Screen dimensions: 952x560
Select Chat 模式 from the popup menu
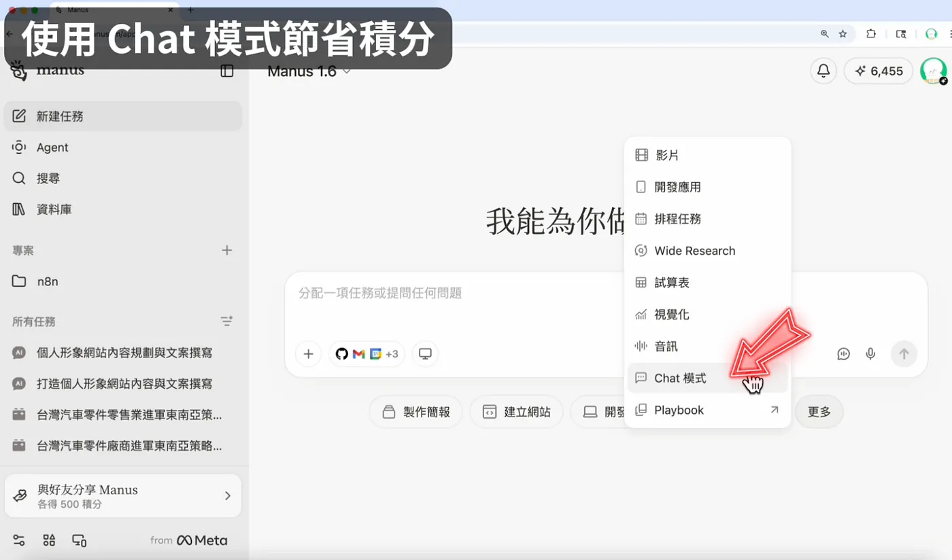(x=707, y=379)
